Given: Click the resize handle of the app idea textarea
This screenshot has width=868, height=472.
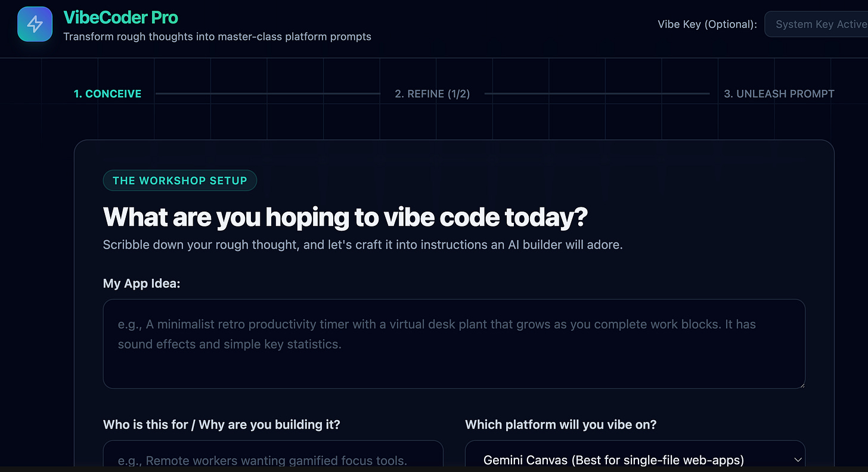Looking at the screenshot, I should point(801,384).
